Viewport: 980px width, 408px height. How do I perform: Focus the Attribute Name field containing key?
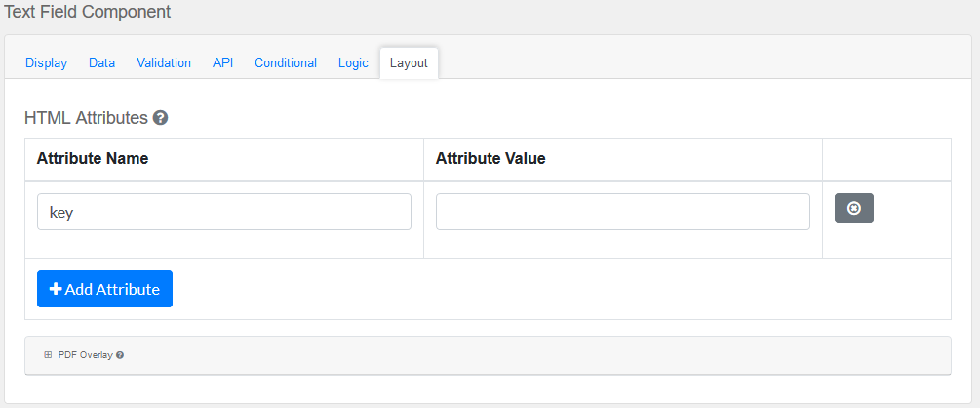tap(223, 212)
